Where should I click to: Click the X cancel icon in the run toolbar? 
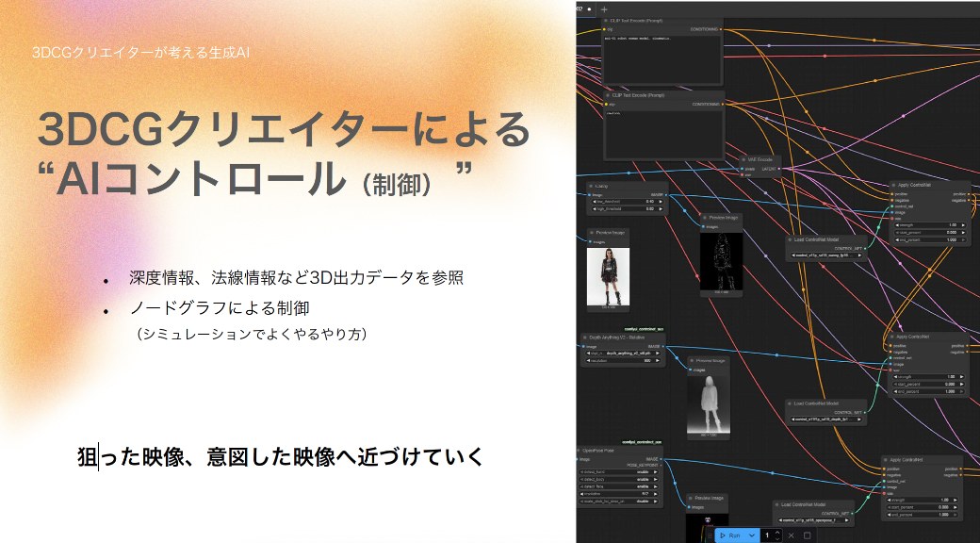[792, 535]
